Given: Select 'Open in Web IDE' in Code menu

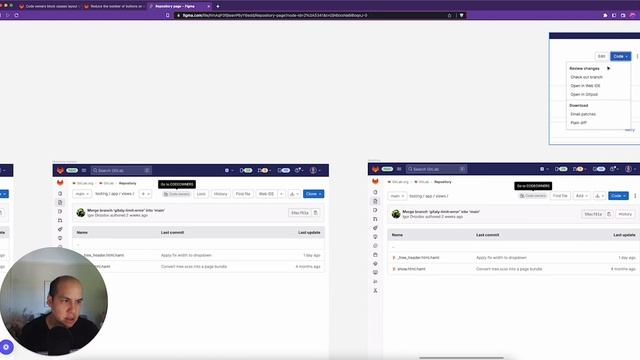Looking at the screenshot, I should pos(585,86).
